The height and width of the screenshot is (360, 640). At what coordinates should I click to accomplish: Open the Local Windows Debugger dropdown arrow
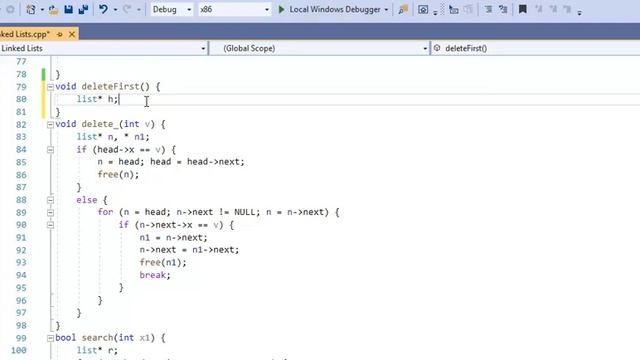[x=386, y=10]
